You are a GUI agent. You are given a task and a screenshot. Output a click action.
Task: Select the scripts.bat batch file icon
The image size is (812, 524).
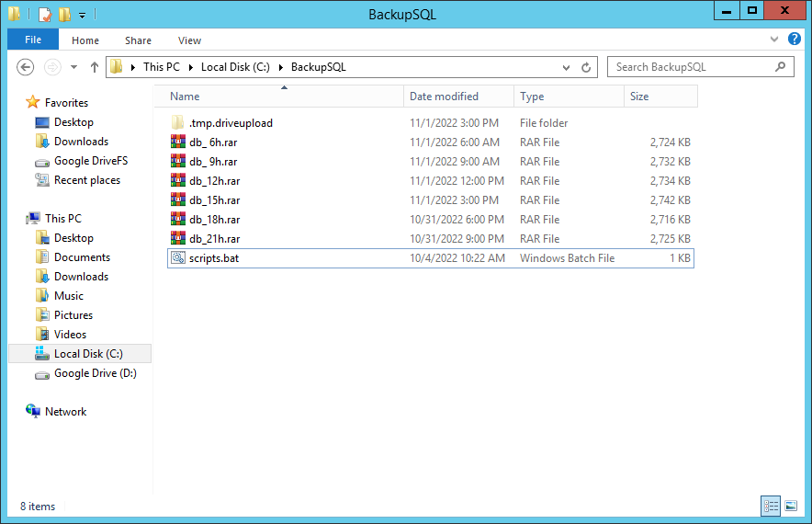[178, 258]
